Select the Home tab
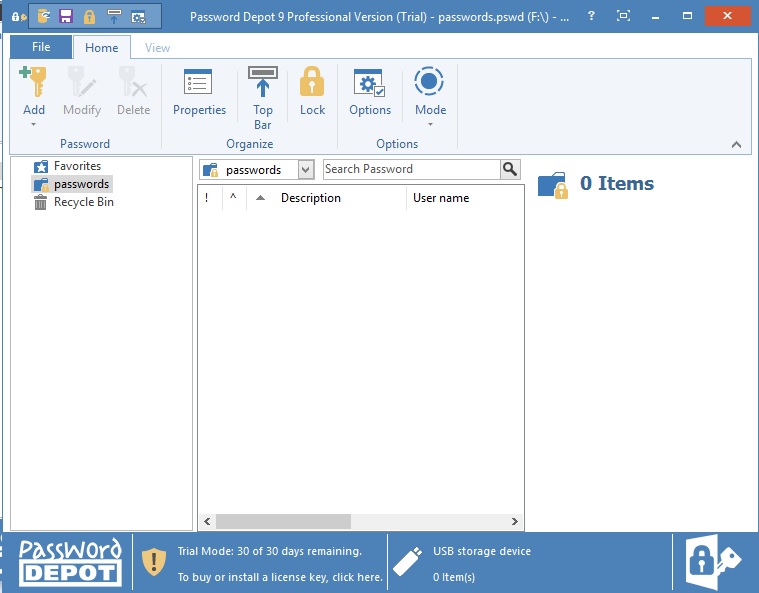The height and width of the screenshot is (593, 759). point(102,47)
